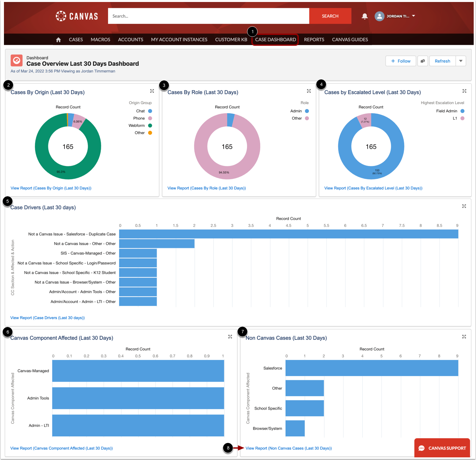Expand Cases By Origin chart to fullscreen
The height and width of the screenshot is (460, 476).
(152, 91)
